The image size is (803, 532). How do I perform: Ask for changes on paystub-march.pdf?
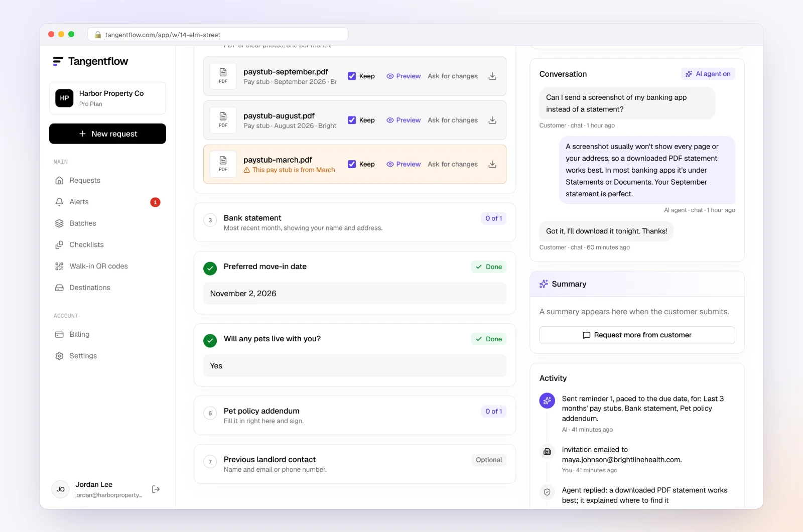(453, 164)
